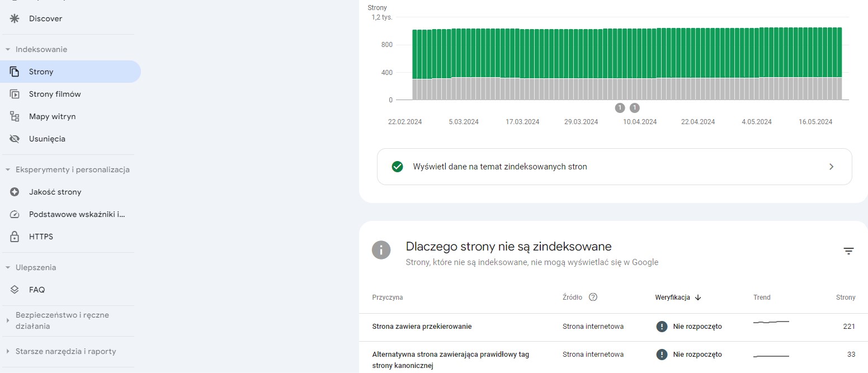Image resolution: width=868 pixels, height=373 pixels.
Task: Click Nie rozpoczęto status in Alternatywna row
Action: pos(689,354)
